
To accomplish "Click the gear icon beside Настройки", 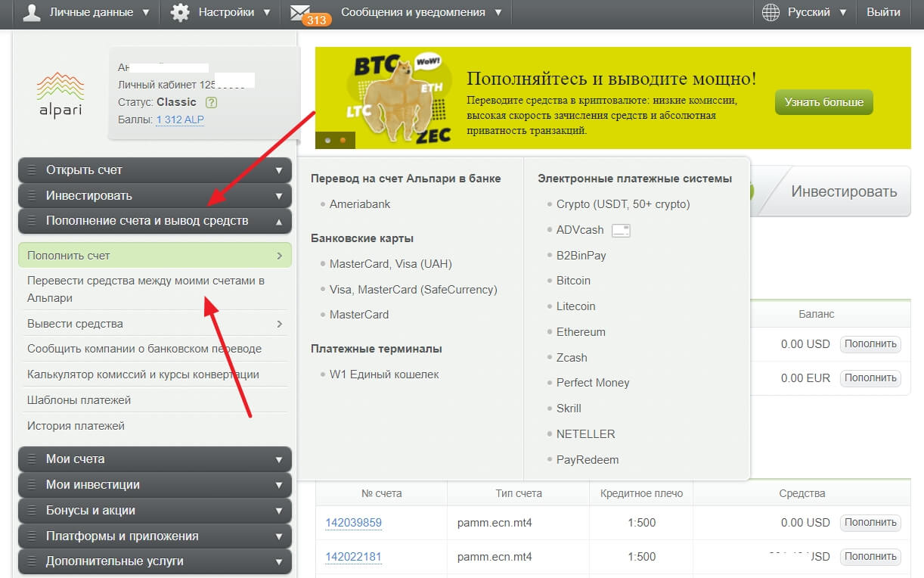I will pyautogui.click(x=180, y=13).
